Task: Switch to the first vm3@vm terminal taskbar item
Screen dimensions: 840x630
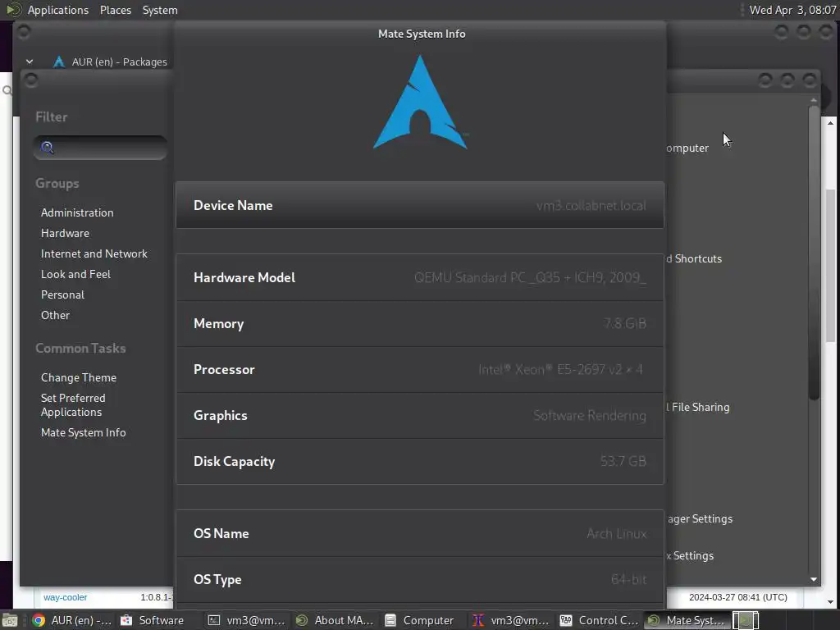Action: (246, 620)
